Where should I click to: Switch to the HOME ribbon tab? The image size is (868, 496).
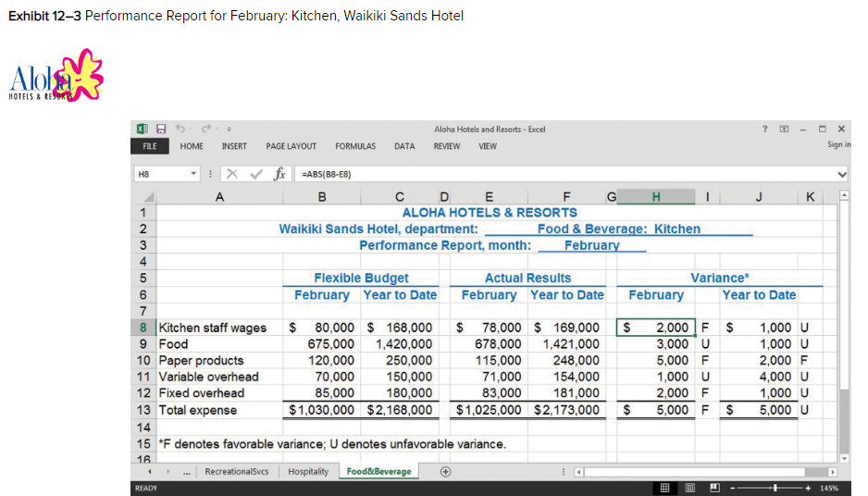pos(192,146)
